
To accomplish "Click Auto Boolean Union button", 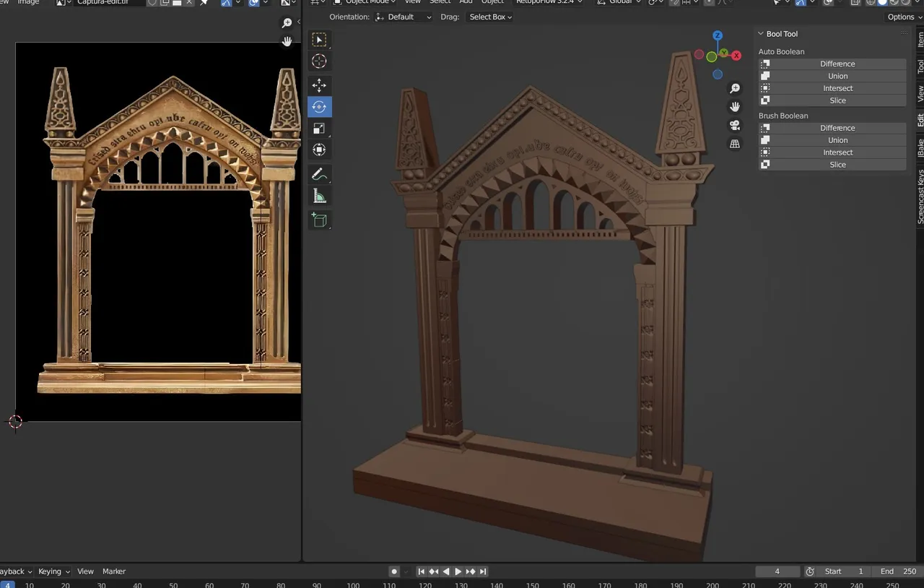I will click(x=832, y=76).
